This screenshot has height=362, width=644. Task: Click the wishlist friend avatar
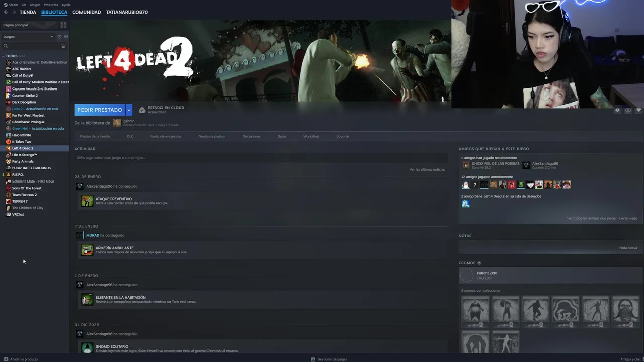(x=466, y=204)
